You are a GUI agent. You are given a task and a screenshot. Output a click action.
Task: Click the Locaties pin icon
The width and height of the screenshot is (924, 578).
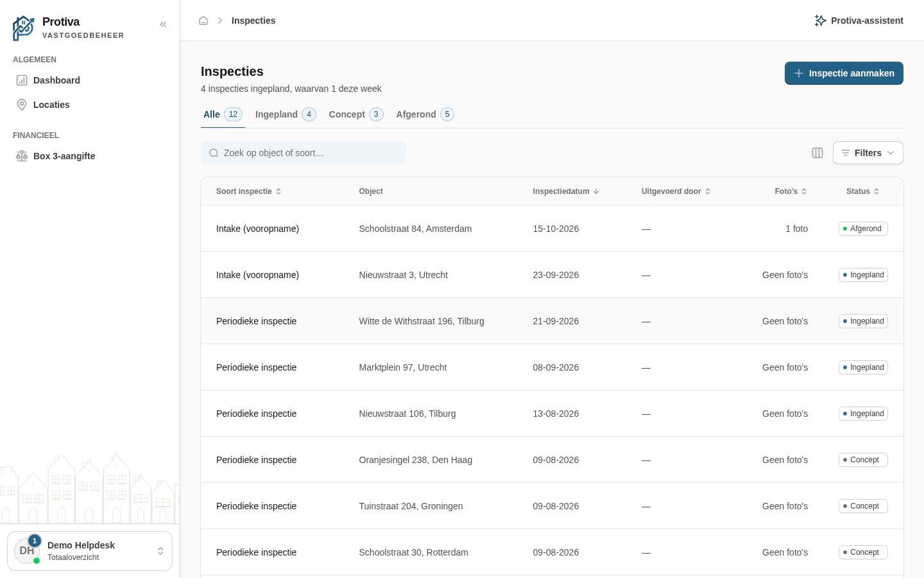pos(22,105)
